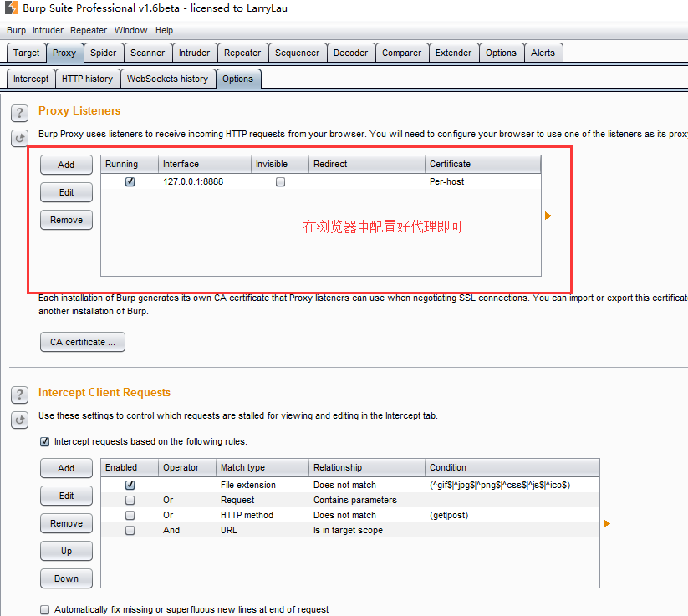688x616 pixels.
Task: Open the Alerts tab
Action: point(543,53)
